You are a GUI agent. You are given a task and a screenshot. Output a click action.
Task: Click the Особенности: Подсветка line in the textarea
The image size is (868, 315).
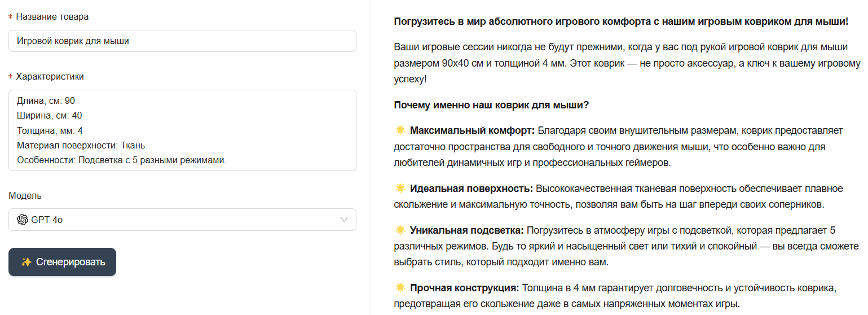click(121, 160)
